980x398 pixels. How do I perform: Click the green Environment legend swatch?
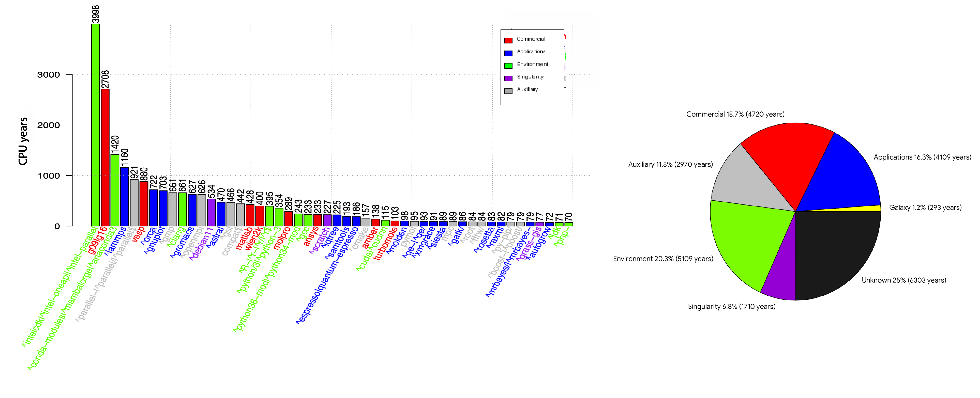(508, 65)
